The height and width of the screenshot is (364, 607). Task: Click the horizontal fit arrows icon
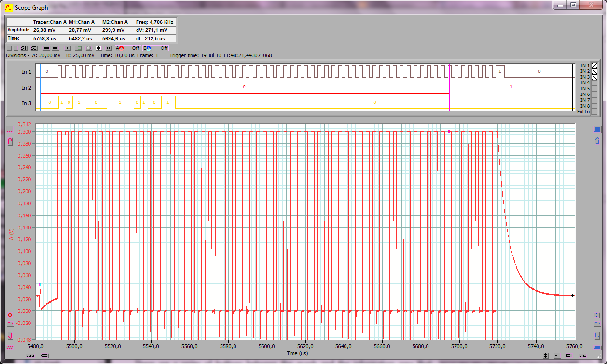click(x=108, y=48)
